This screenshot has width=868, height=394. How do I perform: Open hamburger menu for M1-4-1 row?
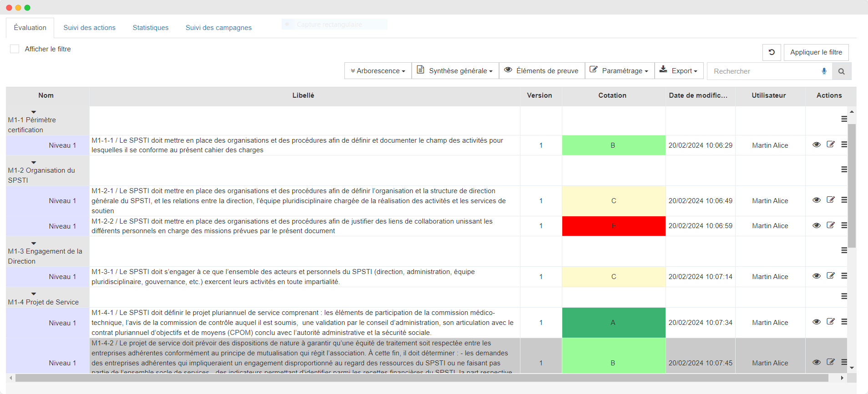pos(844,322)
